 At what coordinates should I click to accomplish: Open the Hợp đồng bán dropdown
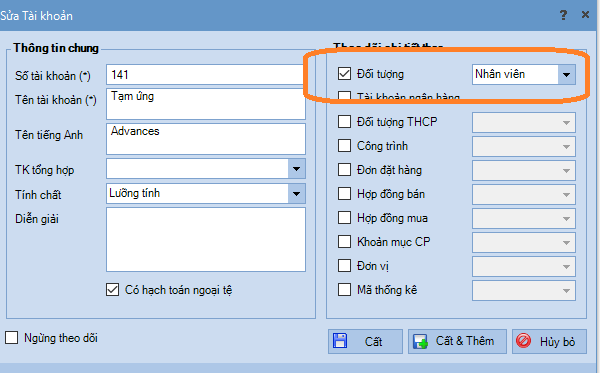coord(566,194)
